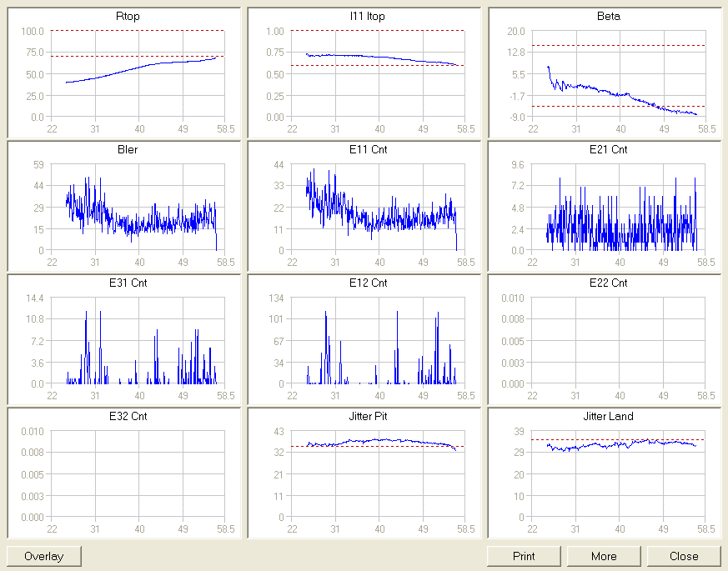Image resolution: width=728 pixels, height=571 pixels.
Task: Open the More options button
Action: tap(604, 556)
